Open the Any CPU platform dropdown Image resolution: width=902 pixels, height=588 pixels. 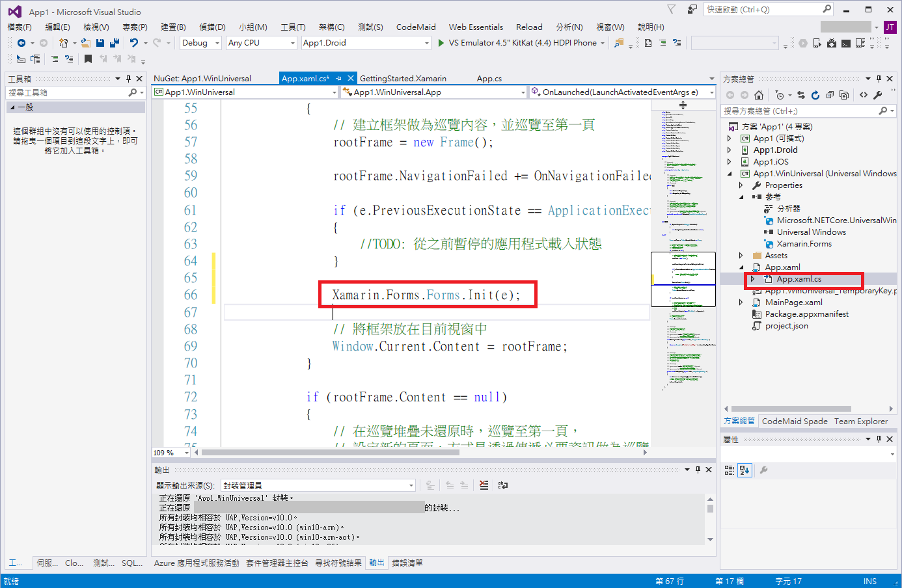[262, 43]
